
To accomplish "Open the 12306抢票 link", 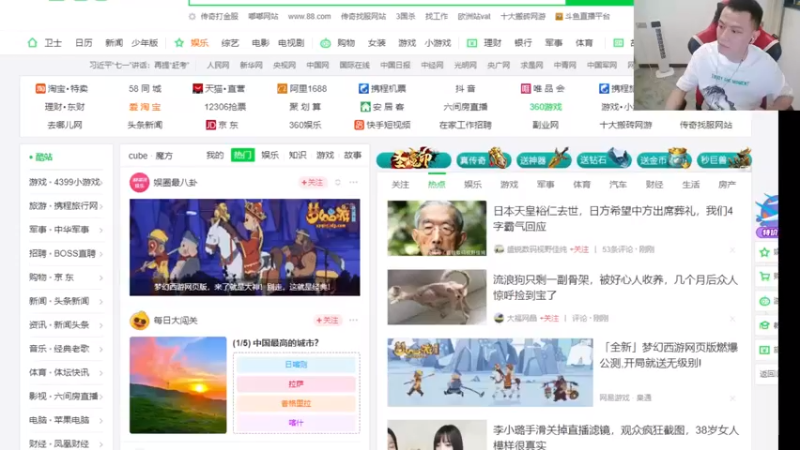I will coord(225,107).
